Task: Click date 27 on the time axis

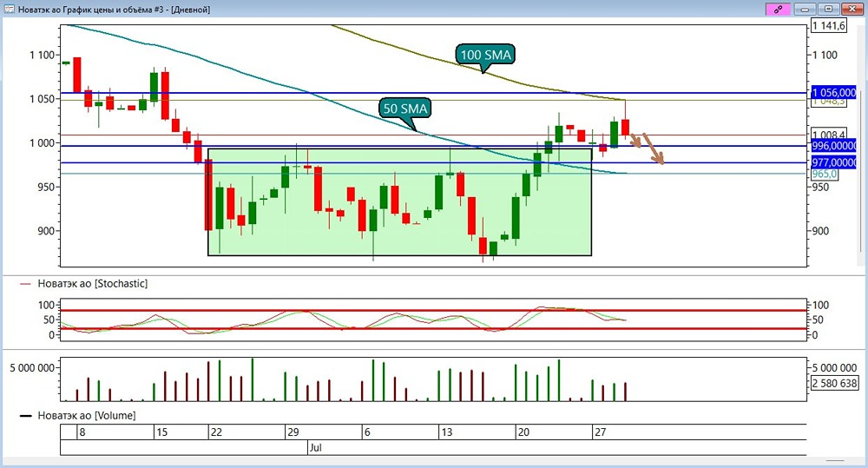Action: pyautogui.click(x=600, y=432)
